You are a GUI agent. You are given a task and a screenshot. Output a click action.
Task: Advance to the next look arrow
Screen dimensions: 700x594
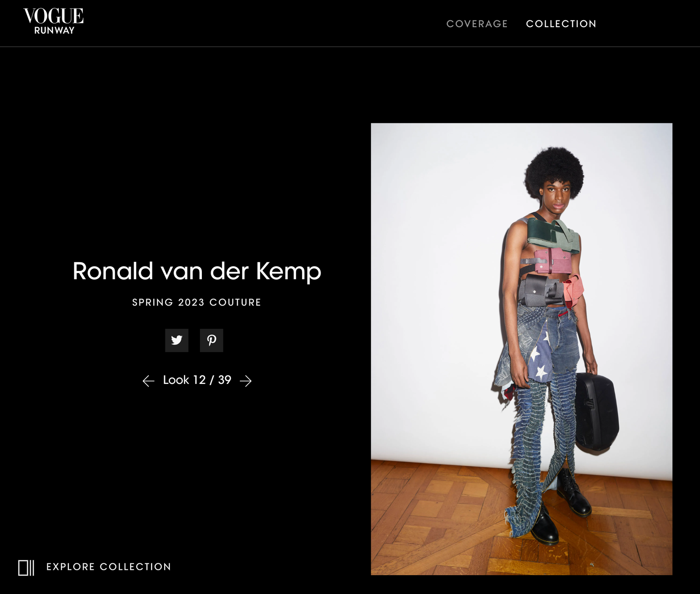point(246,381)
